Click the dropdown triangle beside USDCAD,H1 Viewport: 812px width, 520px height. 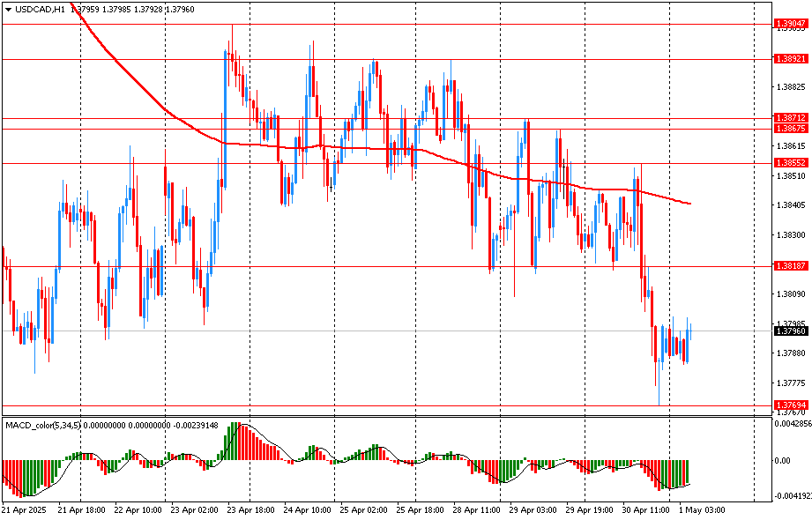click(8, 9)
